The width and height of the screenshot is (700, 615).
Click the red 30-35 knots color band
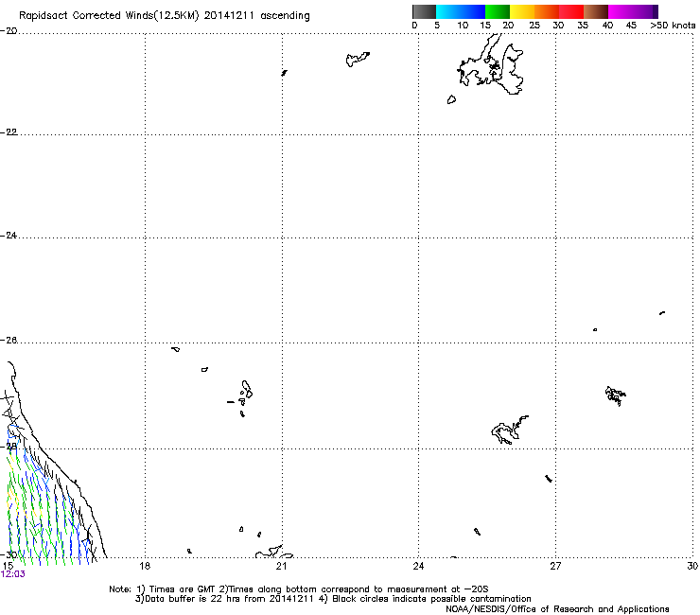point(571,12)
